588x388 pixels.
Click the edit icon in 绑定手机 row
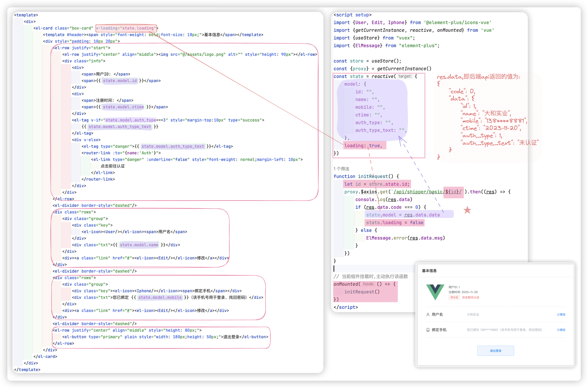pyautogui.click(x=558, y=330)
